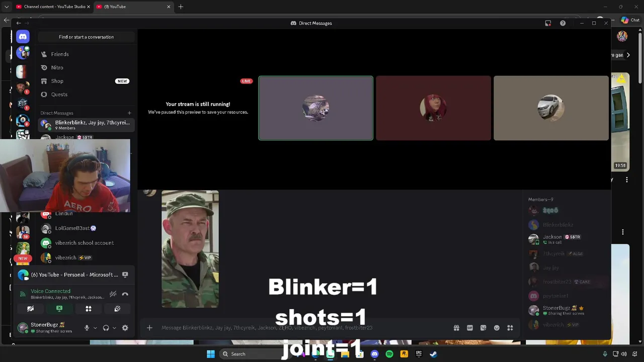This screenshot has height=362, width=644.
Task: Expand microphone input options arrow
Action: point(95,328)
